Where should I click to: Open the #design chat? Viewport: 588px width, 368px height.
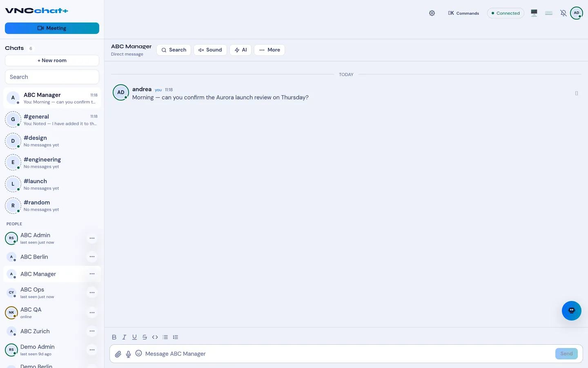click(52, 141)
